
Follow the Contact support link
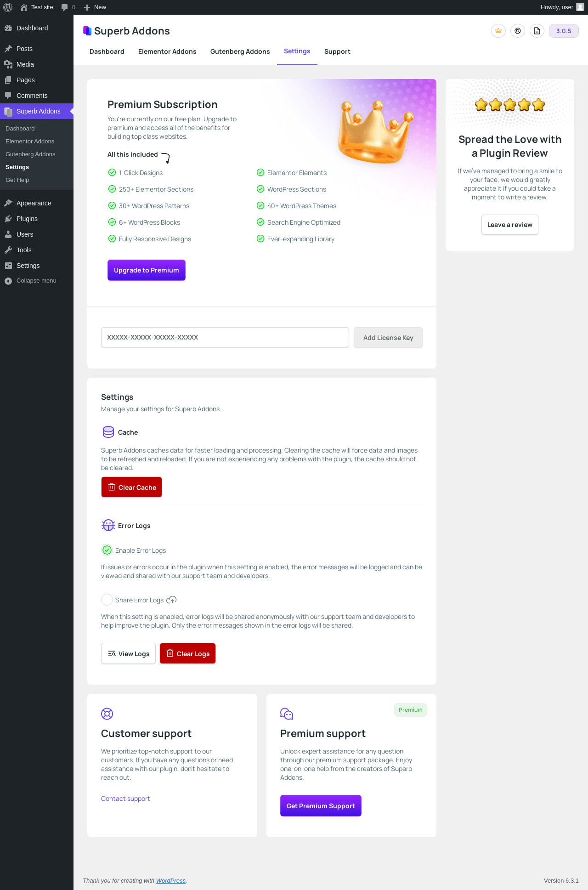click(125, 799)
